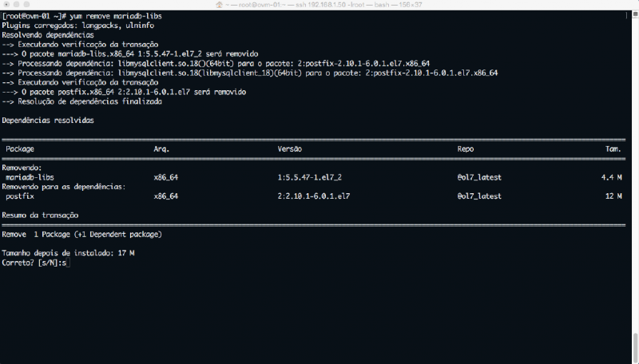Image resolution: width=639 pixels, height=364 pixels.
Task: Click the vertical scrollbar track of the terminal
Action: (634, 184)
